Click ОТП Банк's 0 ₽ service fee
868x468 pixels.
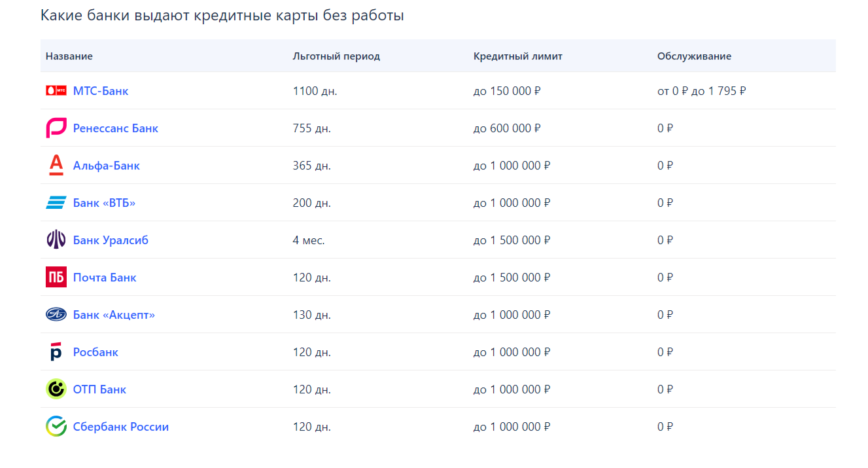tap(665, 389)
